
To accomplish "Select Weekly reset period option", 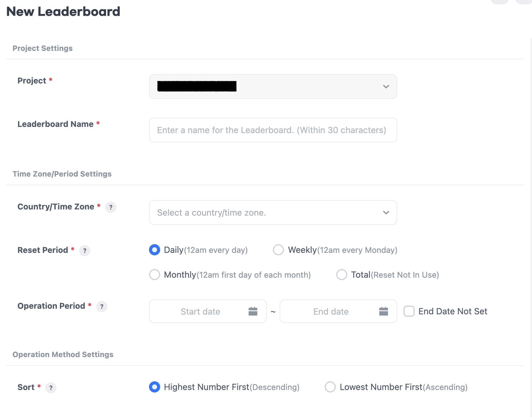I will (x=278, y=250).
